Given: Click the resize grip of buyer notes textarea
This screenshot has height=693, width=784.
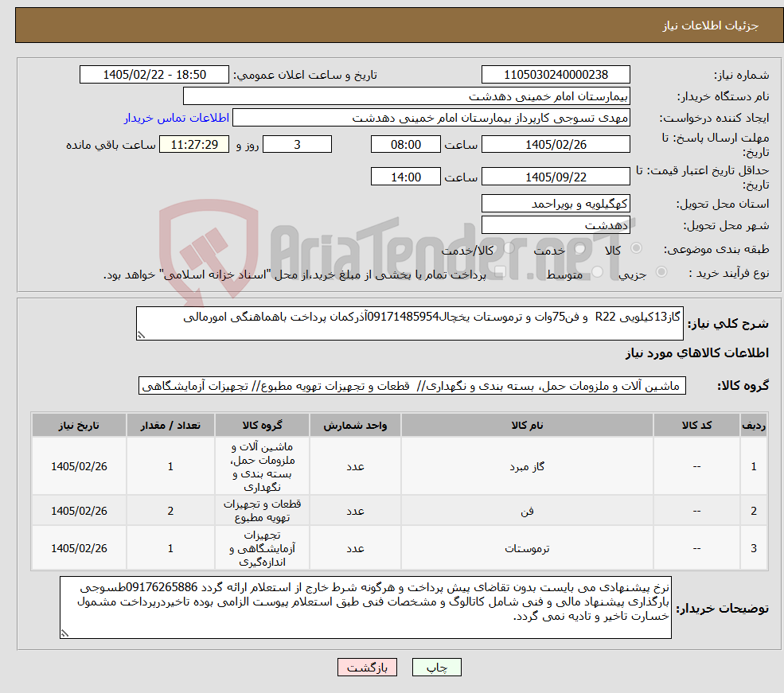Looking at the screenshot, I should pyautogui.click(x=64, y=633).
